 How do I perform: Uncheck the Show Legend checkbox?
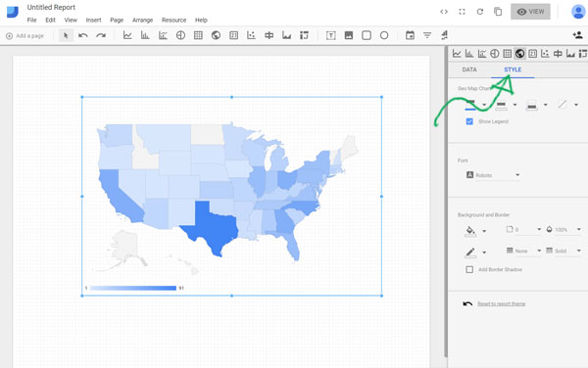tap(469, 121)
